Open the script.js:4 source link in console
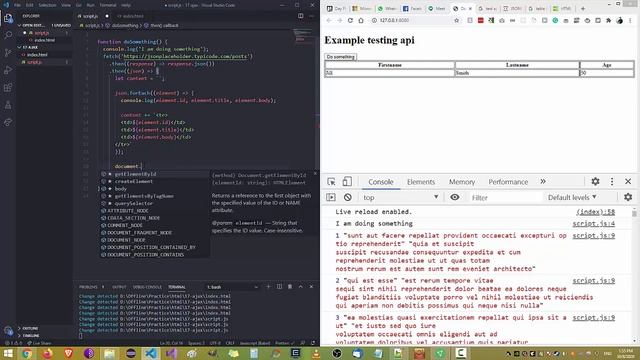 pyautogui.click(x=593, y=224)
